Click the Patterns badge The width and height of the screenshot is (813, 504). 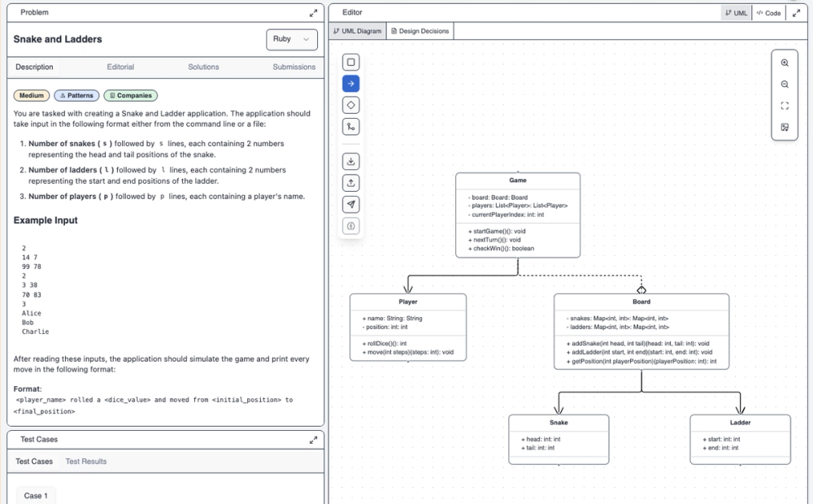click(x=76, y=95)
